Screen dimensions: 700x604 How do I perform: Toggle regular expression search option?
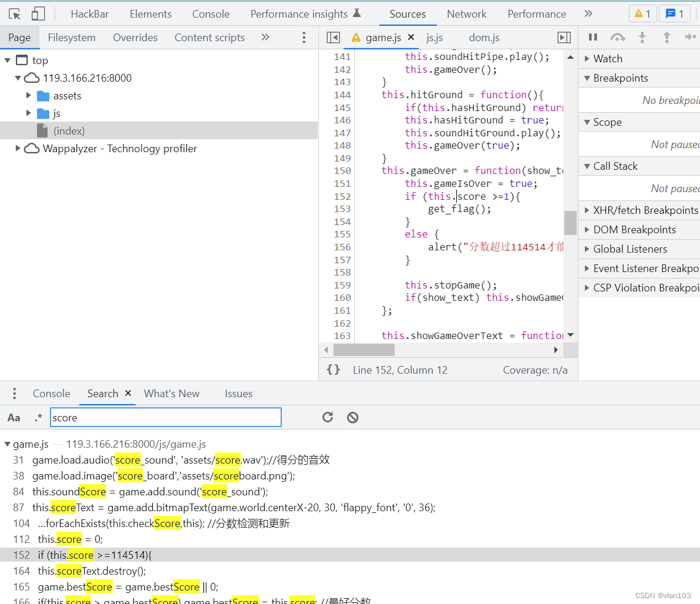38,418
